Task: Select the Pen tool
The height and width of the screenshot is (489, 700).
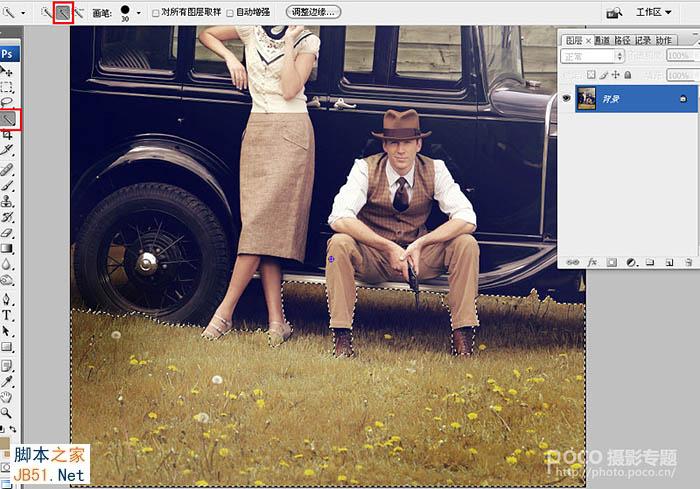Action: (x=7, y=299)
